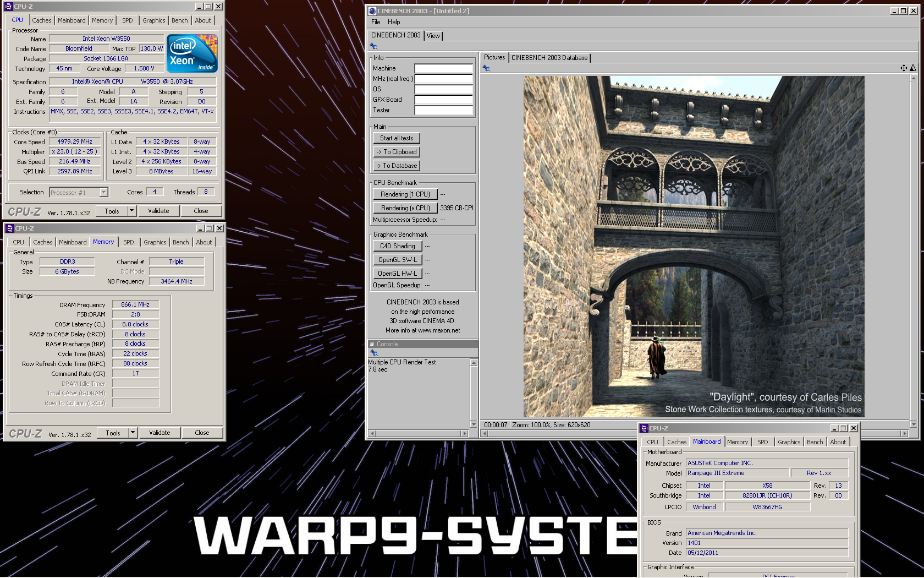This screenshot has height=578, width=924.
Task: Open Memory tab in Mainboard CPU-Z window
Action: point(738,442)
